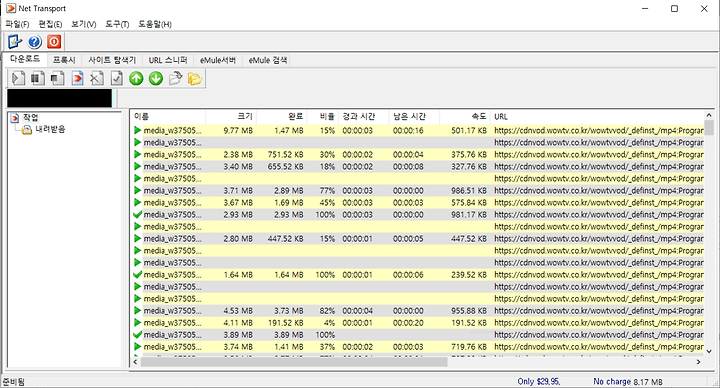
Task: Click the play icon on the 4.11 MB row
Action: [137, 322]
